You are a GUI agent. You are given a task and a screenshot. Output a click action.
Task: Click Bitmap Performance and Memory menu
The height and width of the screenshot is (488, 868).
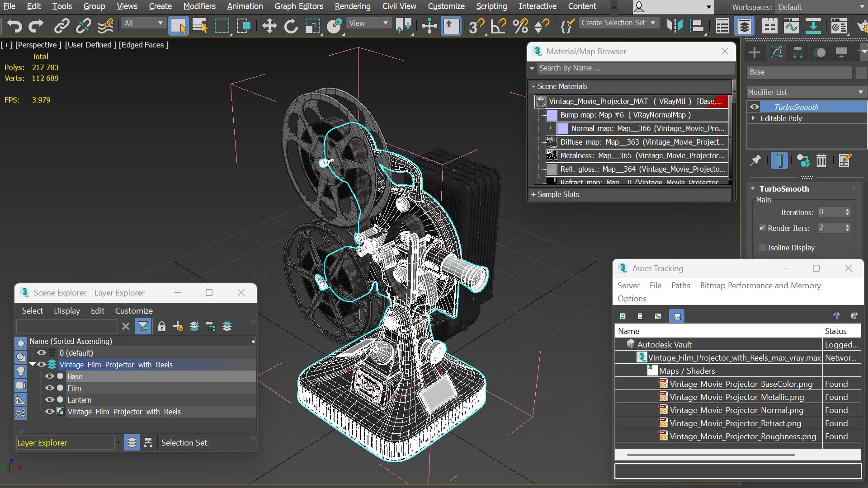(760, 285)
